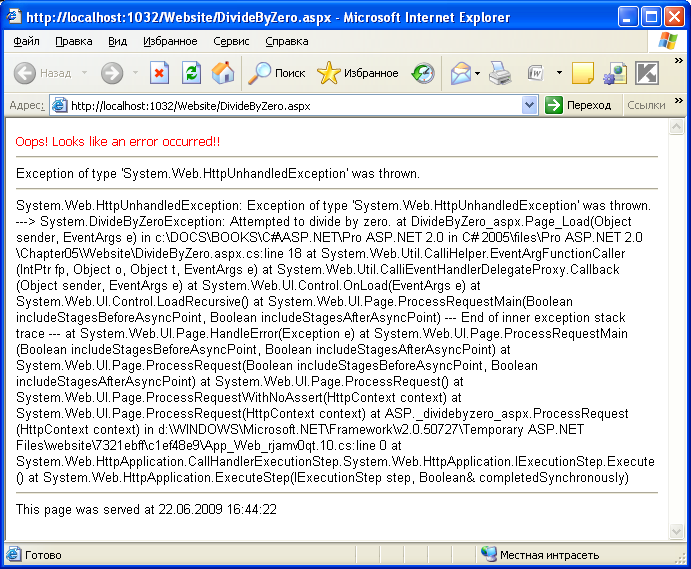Open the Back button history dropdown arrow
691x569 pixels.
[x=84, y=73]
